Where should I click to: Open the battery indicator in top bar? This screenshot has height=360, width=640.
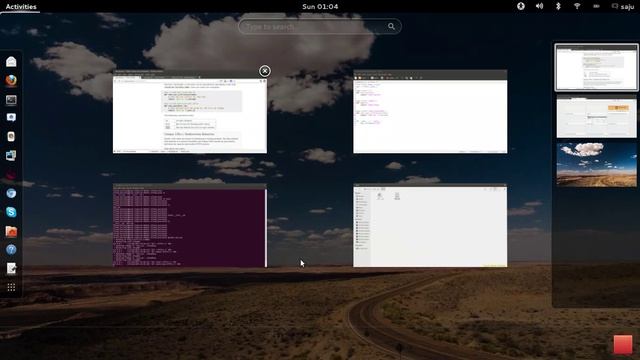click(x=596, y=6)
